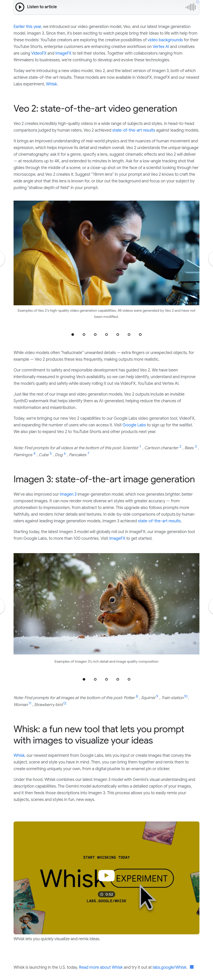Select the last Veo carousel dot

140,334
